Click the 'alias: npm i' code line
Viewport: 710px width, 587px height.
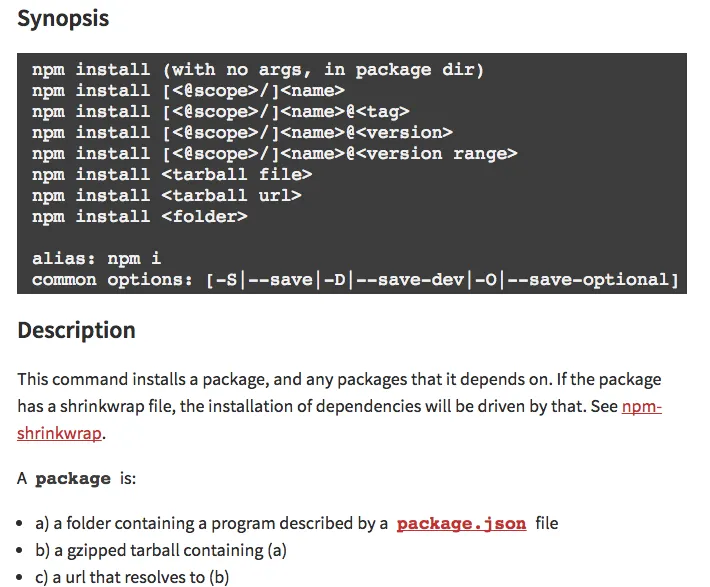(96, 259)
